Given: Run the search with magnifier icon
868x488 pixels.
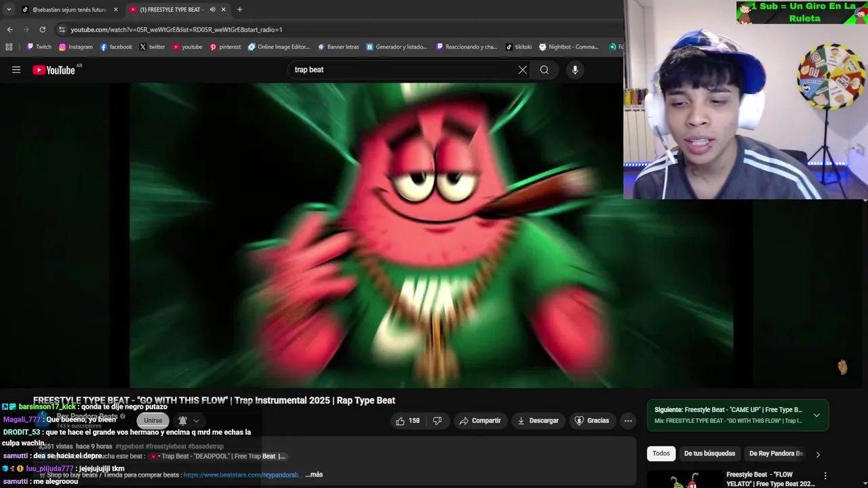Looking at the screenshot, I should coord(544,70).
